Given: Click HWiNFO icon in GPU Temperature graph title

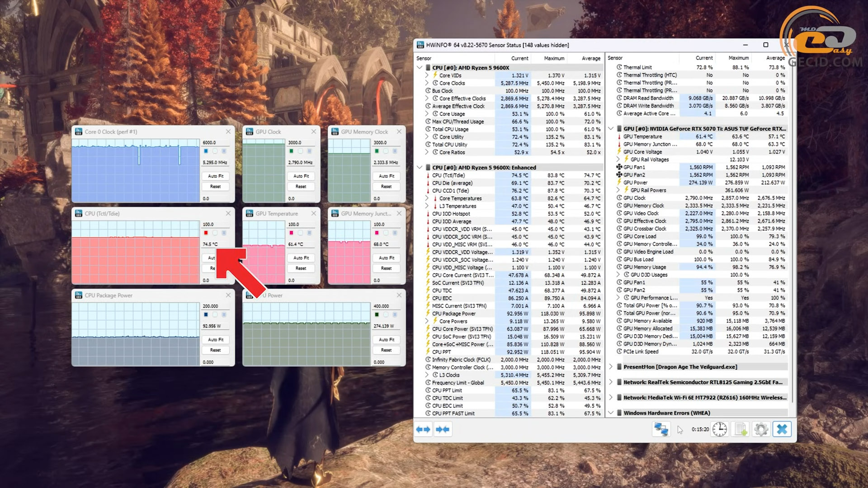Looking at the screenshot, I should click(249, 213).
